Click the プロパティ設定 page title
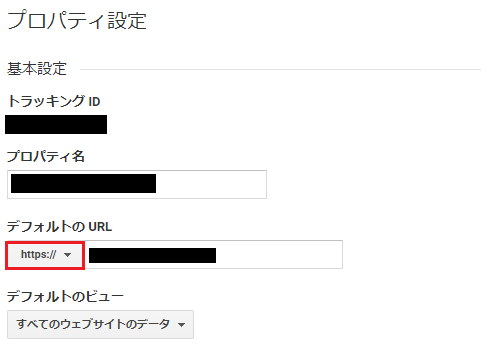 click(x=77, y=20)
